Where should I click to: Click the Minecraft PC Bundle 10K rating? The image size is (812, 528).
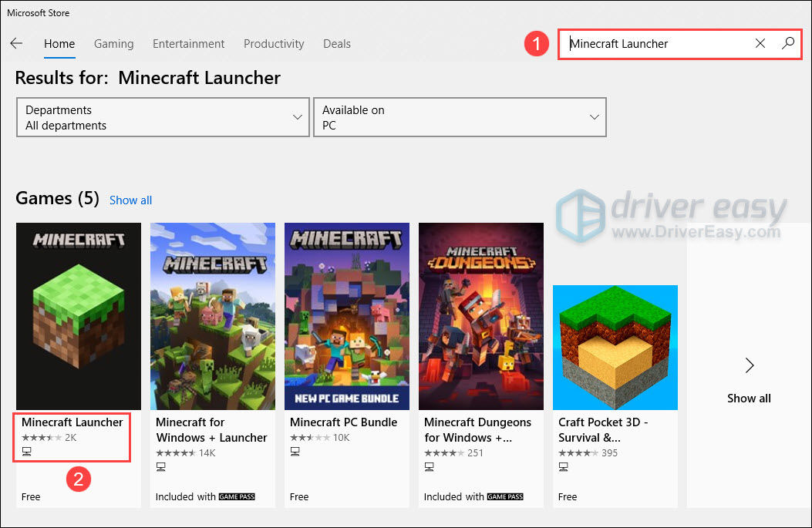click(x=320, y=438)
